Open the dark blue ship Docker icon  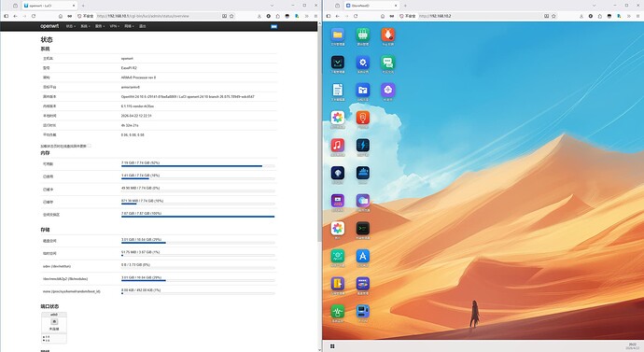click(363, 173)
